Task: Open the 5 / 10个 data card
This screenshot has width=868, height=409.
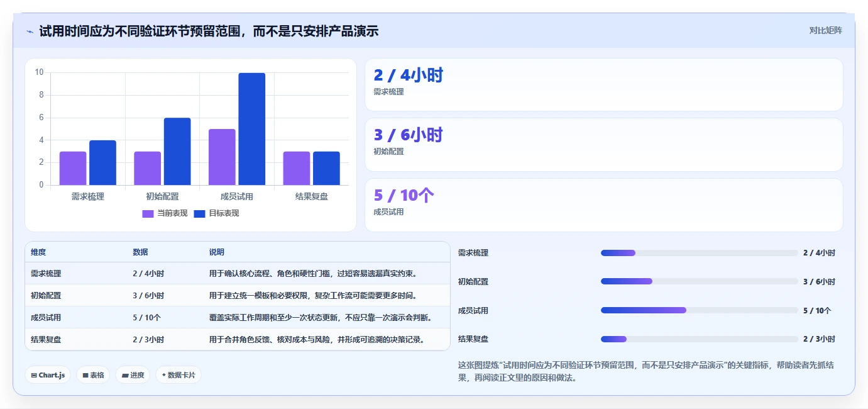Action: point(603,205)
